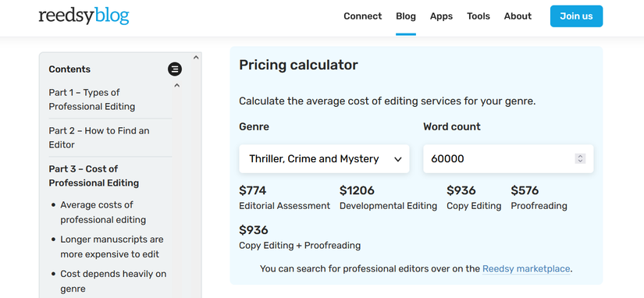
Task: Open the Genre dropdown showing Thriller, Crime and Mystery
Action: [x=324, y=158]
